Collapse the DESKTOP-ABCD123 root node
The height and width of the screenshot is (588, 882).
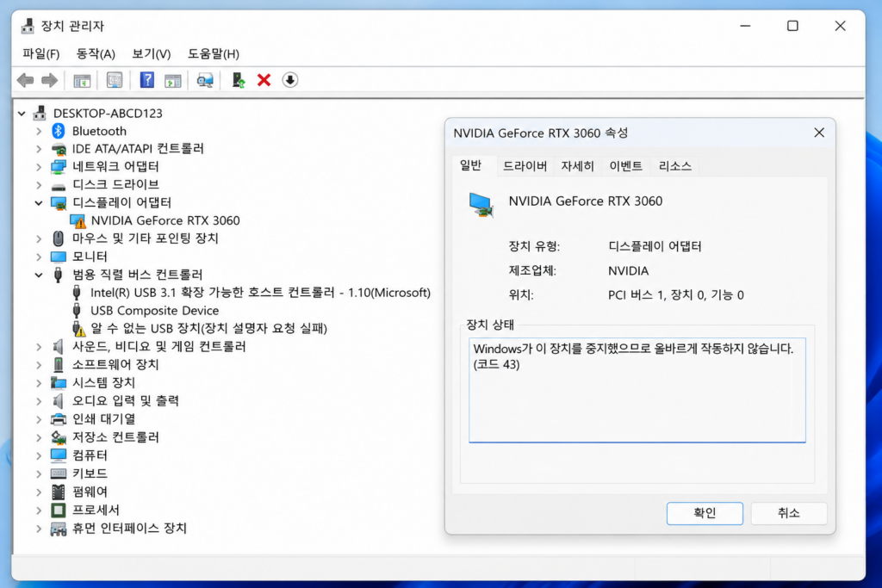tap(22, 114)
